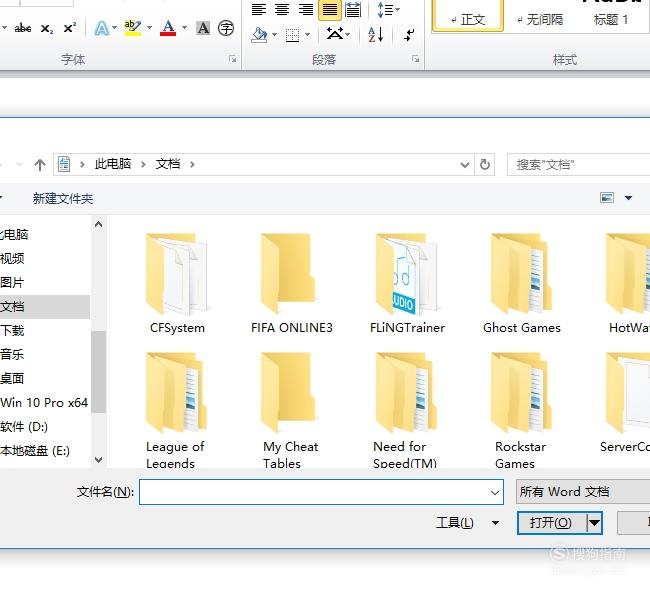Open font color dropdown arrow
650x600 pixels.
click(184, 28)
